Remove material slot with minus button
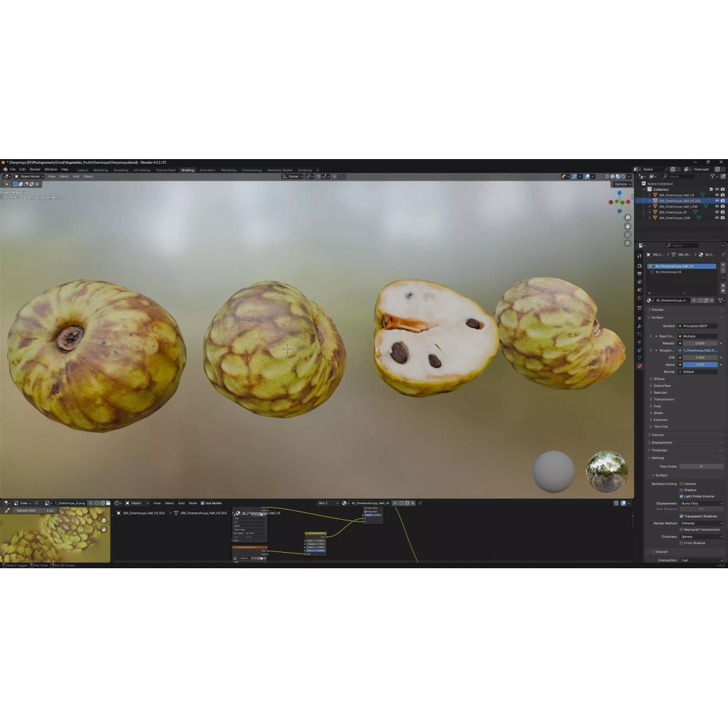 pos(723,270)
